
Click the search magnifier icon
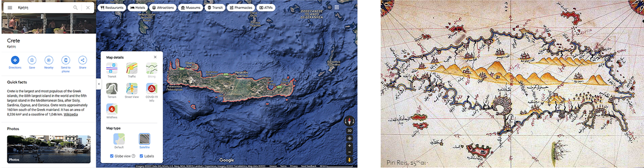point(75,7)
